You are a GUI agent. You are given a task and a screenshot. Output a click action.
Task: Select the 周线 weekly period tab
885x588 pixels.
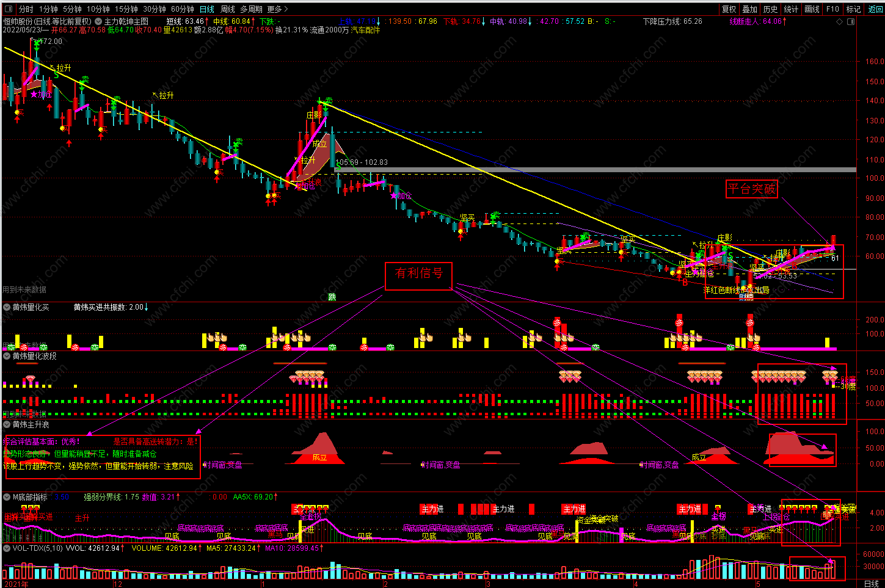pyautogui.click(x=228, y=9)
